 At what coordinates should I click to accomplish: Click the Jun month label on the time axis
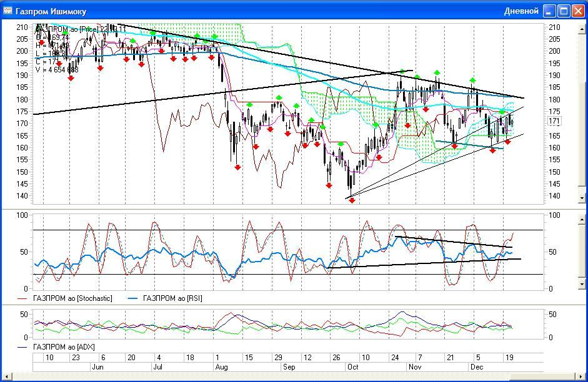click(x=97, y=367)
